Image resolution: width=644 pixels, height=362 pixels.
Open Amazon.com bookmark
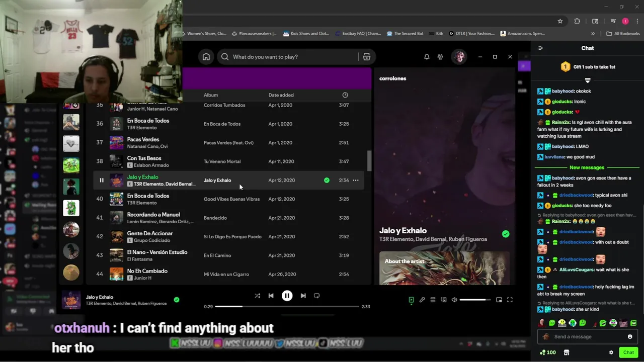click(x=522, y=34)
